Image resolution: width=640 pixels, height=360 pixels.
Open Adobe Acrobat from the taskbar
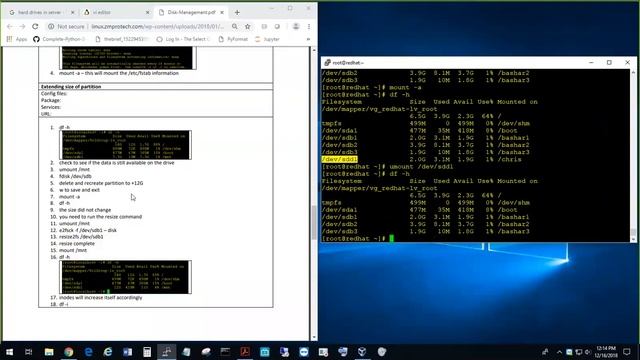tap(245, 352)
